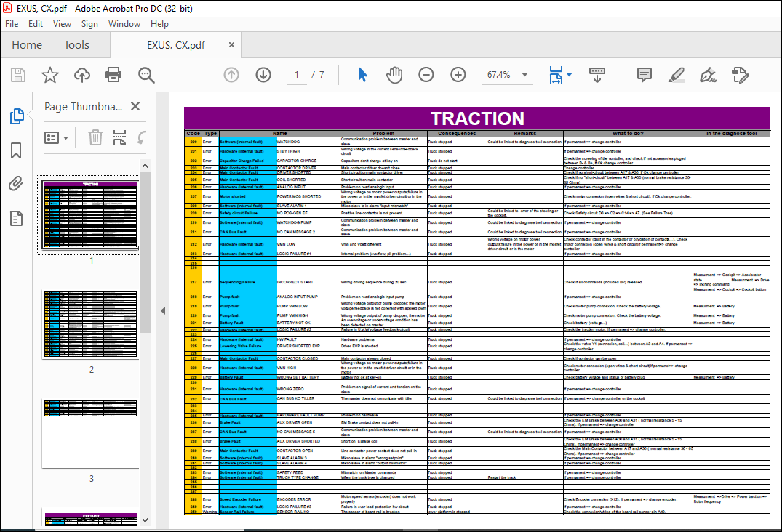Viewport: 782px width, 532px height.
Task: Collapse the navigation pane arrow
Action: tap(163, 310)
